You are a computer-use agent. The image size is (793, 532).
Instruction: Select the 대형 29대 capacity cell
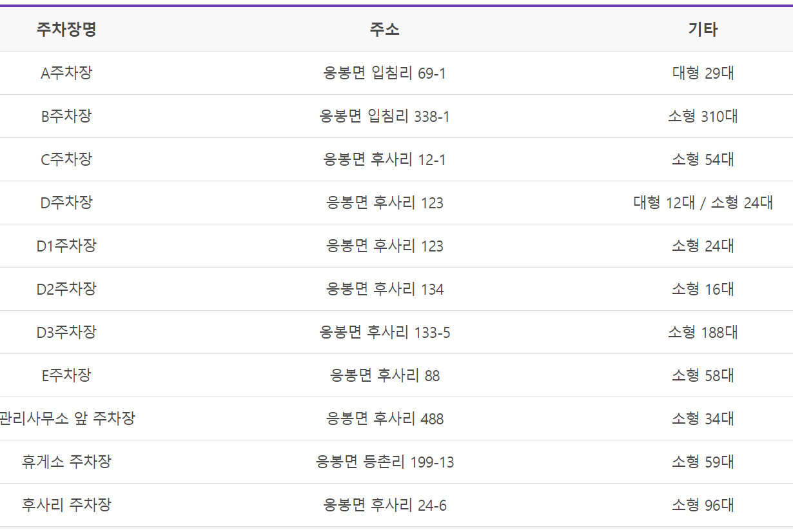[703, 73]
